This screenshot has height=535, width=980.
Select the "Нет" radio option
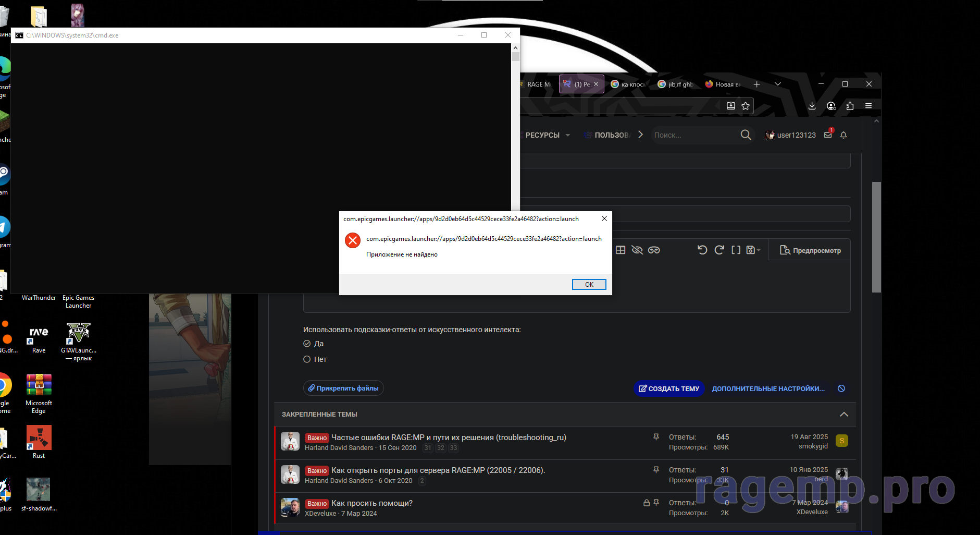pos(307,359)
